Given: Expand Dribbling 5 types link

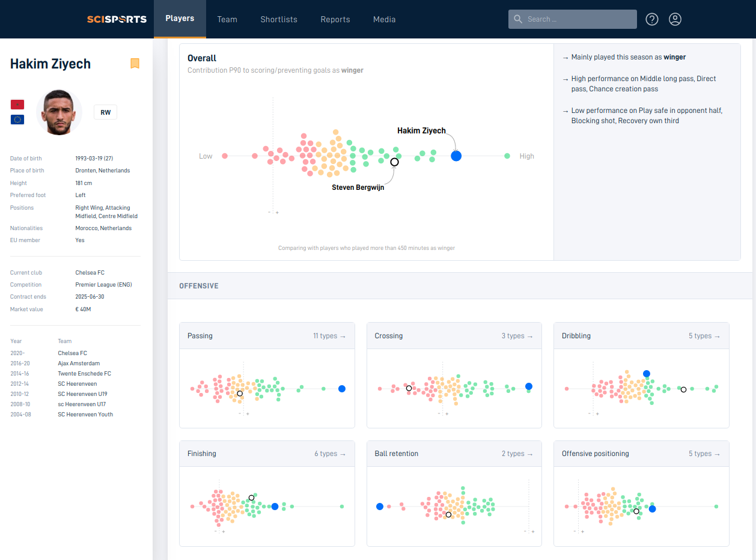Looking at the screenshot, I should [x=704, y=336].
